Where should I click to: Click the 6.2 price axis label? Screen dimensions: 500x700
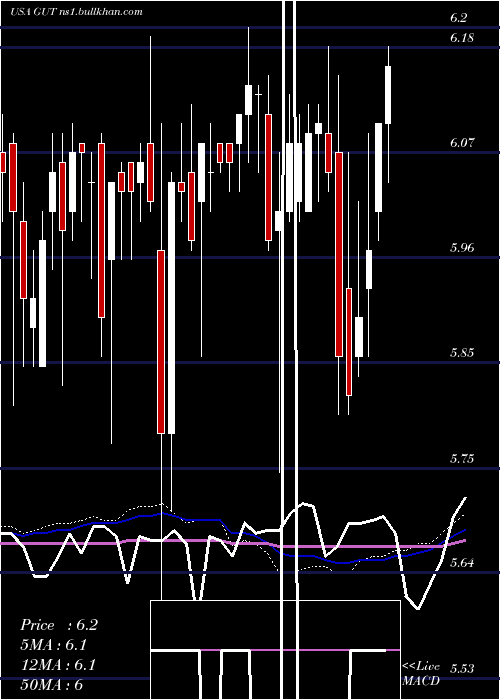point(458,18)
